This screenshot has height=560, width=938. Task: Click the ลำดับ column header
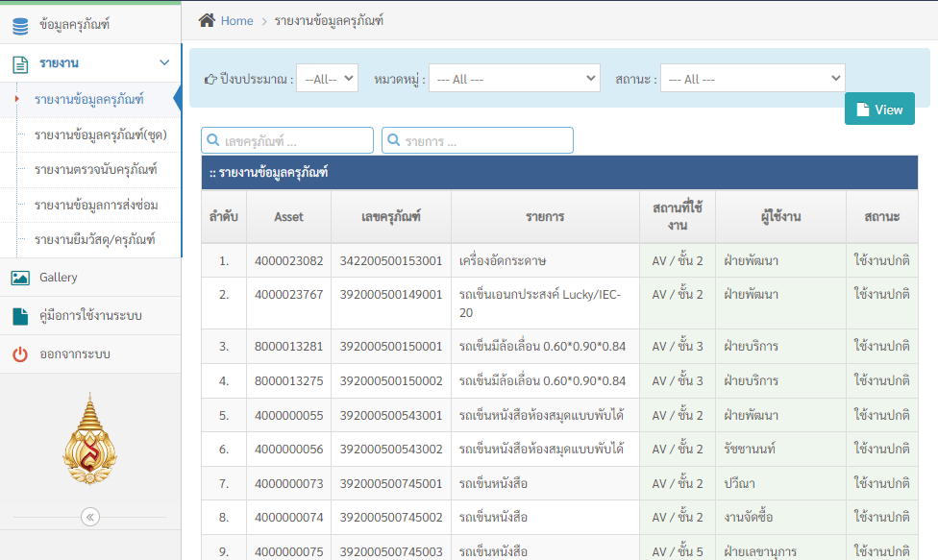point(224,216)
